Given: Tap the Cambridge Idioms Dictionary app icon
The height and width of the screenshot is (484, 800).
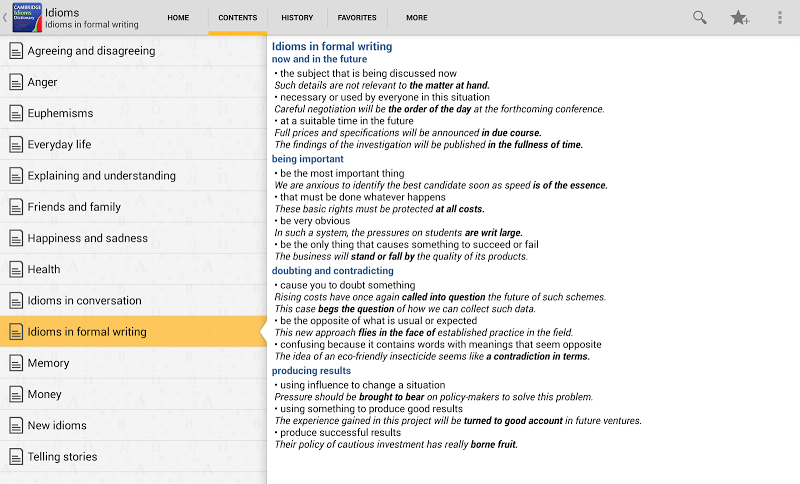Looking at the screenshot, I should (x=27, y=17).
